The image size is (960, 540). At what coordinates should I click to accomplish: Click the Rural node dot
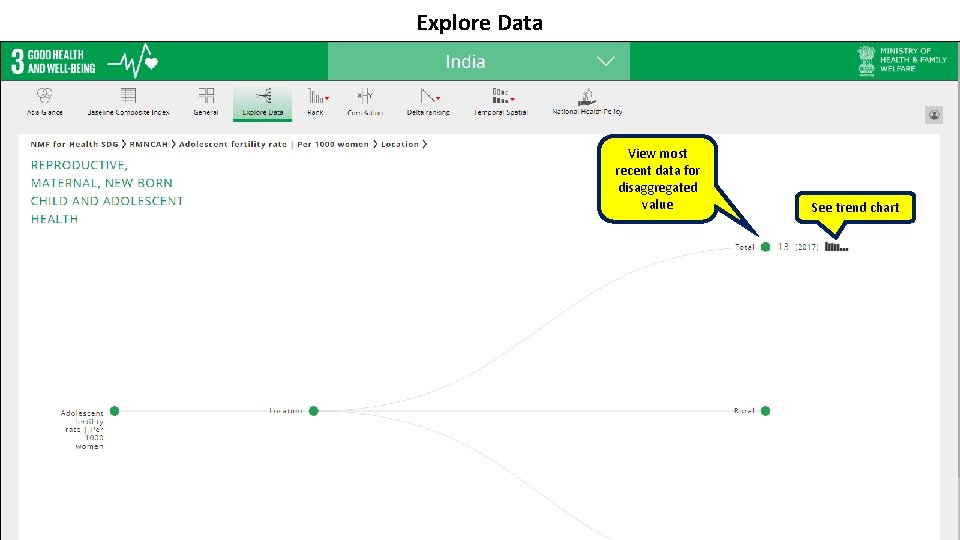coord(765,411)
